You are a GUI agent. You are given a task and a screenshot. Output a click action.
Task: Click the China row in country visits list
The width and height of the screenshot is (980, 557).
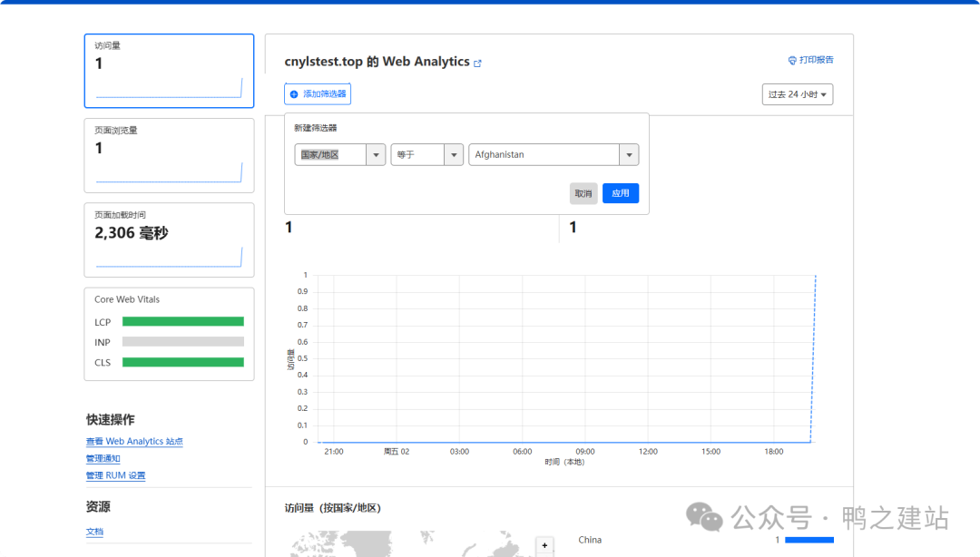click(590, 540)
